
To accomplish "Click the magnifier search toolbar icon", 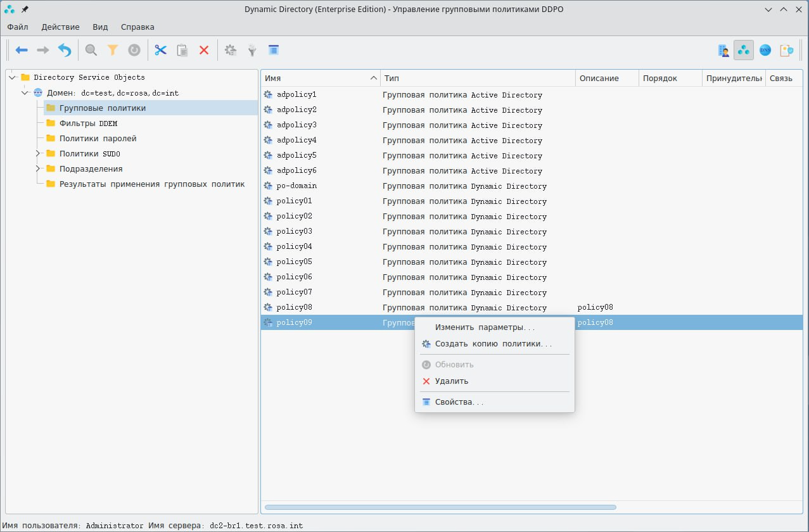I will pos(91,50).
